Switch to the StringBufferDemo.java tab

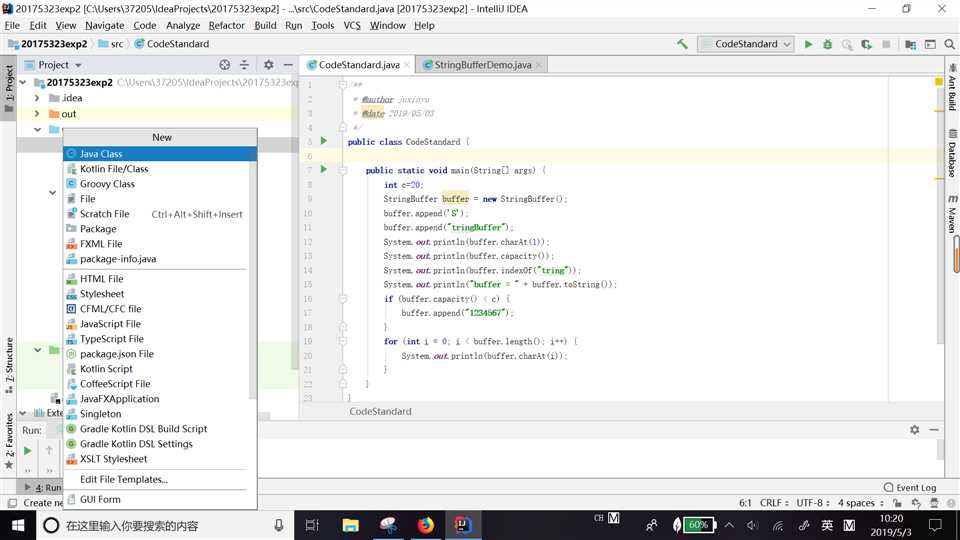pyautogui.click(x=482, y=65)
